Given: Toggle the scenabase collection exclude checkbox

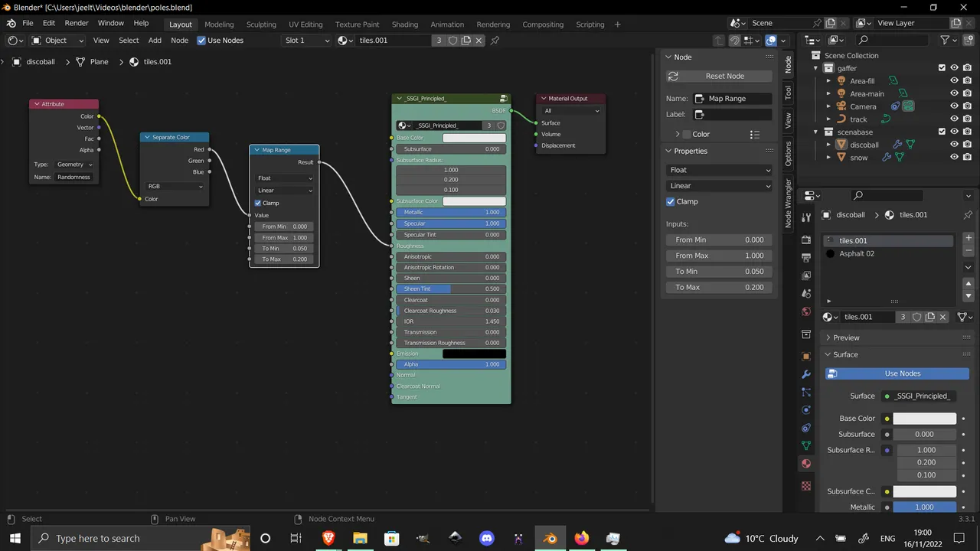Looking at the screenshot, I should 942,132.
